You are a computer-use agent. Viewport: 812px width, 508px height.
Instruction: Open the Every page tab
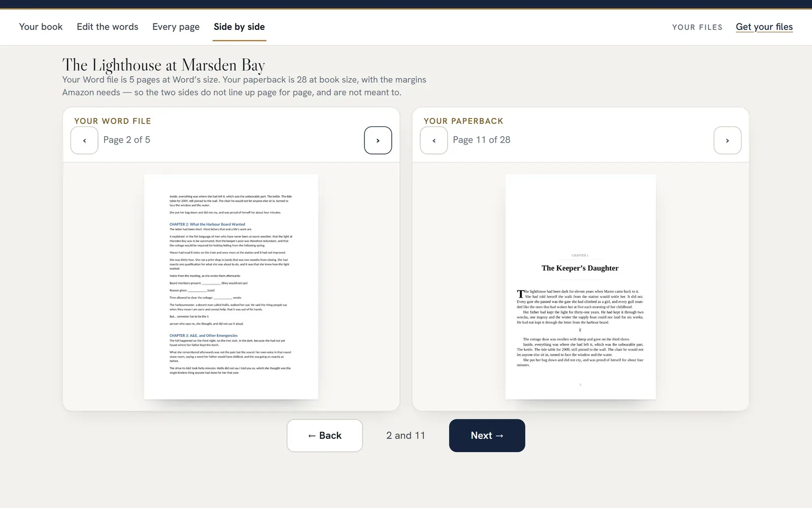(176, 27)
